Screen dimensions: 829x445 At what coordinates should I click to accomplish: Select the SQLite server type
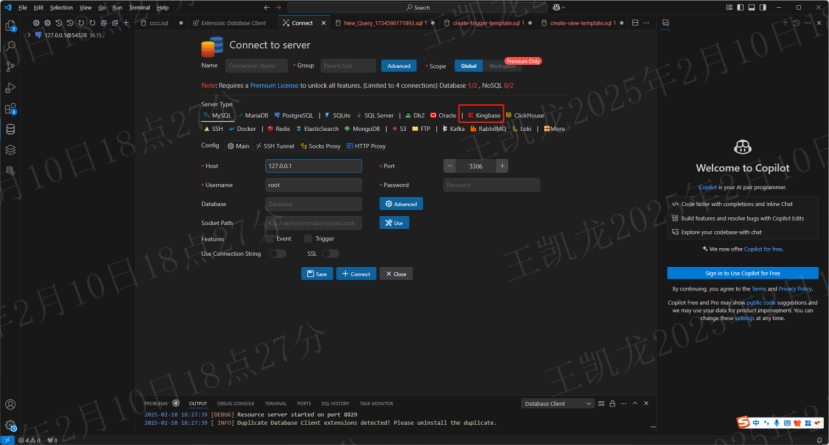click(337, 115)
